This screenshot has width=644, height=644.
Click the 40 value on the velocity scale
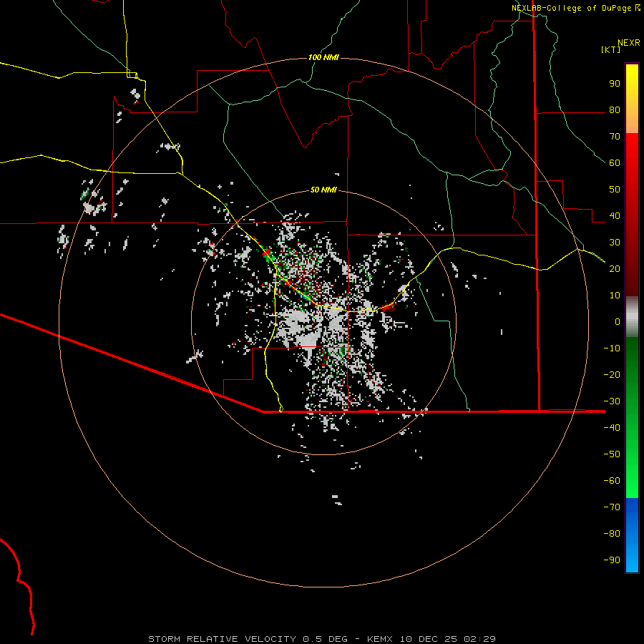[x=615, y=215]
